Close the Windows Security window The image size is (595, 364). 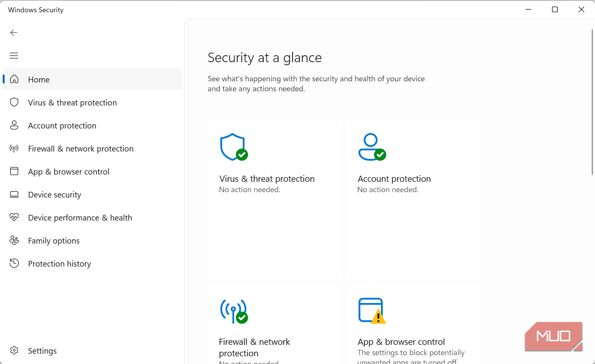coord(581,10)
